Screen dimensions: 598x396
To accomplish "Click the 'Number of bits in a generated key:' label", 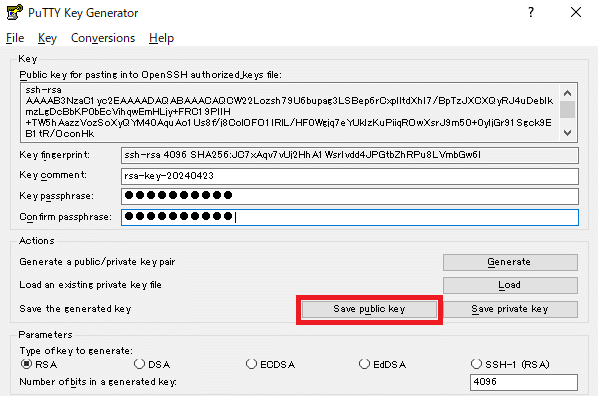I will 98,382.
